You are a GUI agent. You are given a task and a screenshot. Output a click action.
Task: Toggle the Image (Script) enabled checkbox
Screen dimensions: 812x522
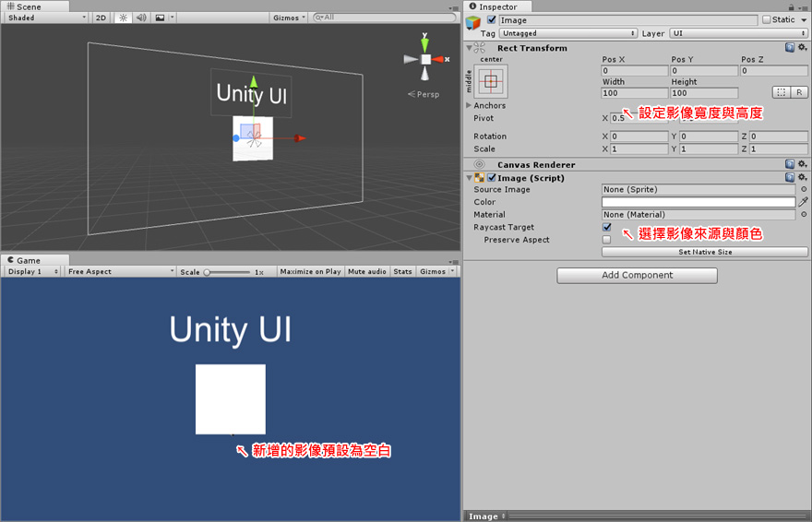[x=492, y=177]
